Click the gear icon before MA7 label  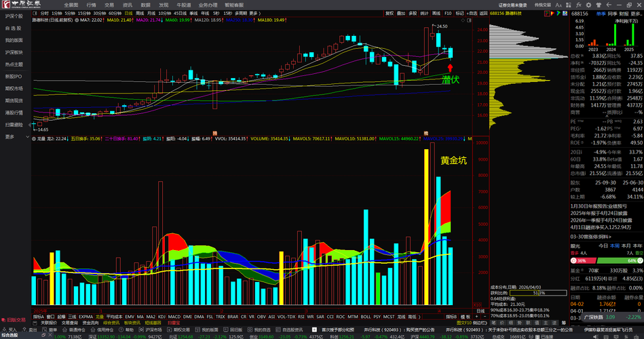[x=77, y=20]
